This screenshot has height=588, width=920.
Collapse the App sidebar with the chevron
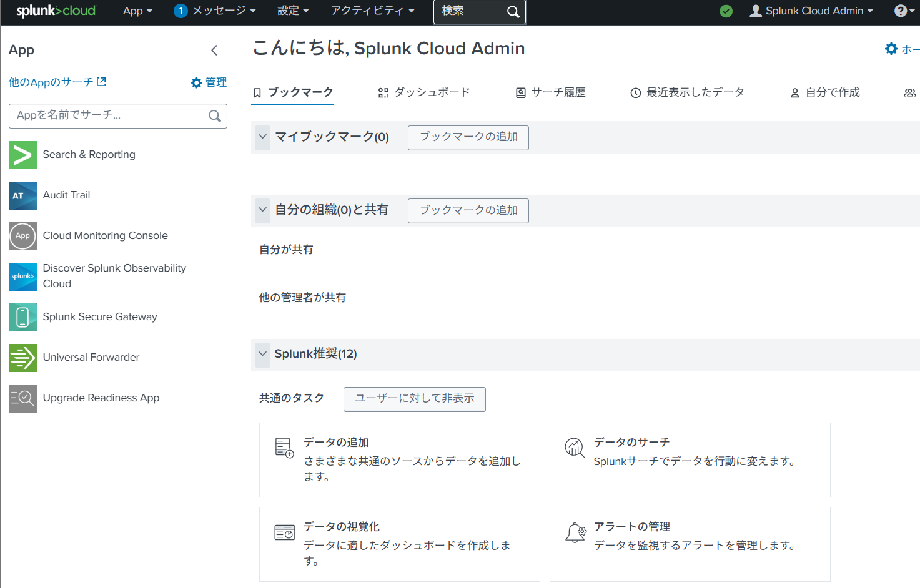point(214,51)
